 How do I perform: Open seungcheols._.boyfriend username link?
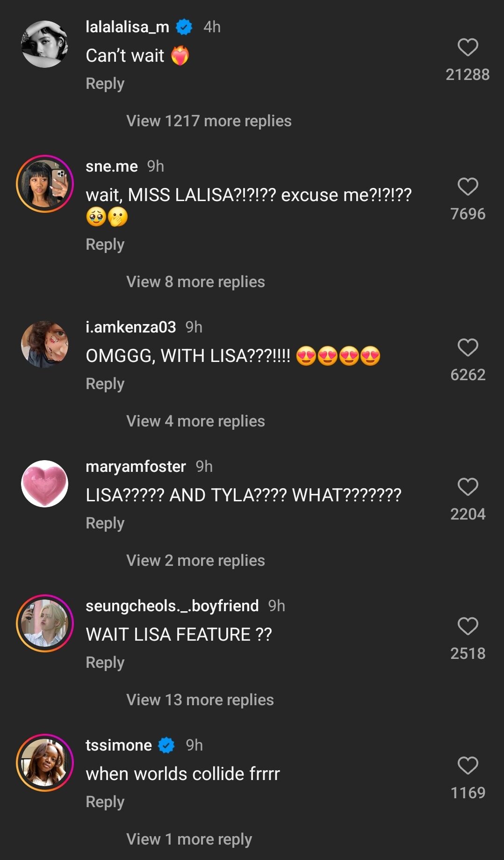coord(172,606)
